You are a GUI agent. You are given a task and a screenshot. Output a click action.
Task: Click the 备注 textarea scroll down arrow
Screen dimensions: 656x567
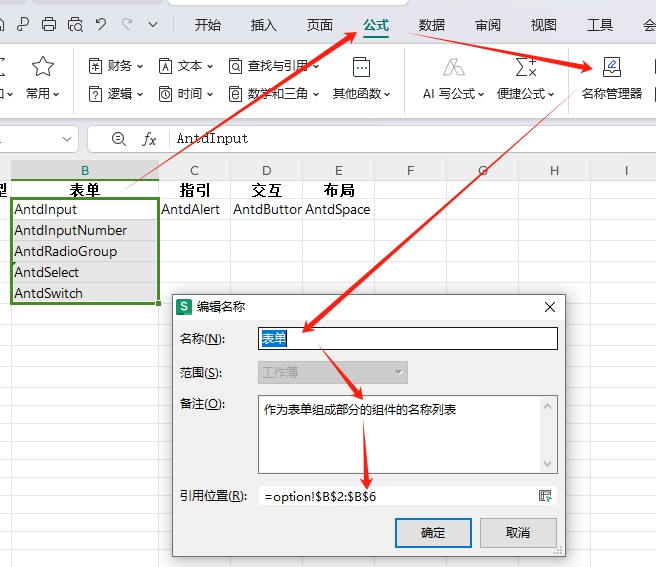[x=548, y=463]
